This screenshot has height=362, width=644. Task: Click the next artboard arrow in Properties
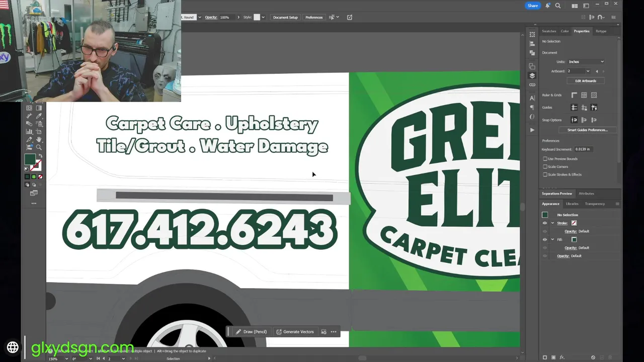coord(604,71)
